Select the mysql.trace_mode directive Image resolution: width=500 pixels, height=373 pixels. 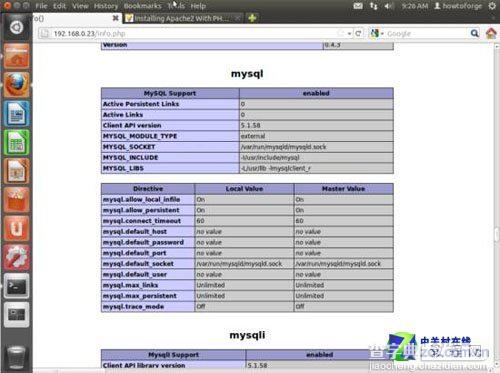pyautogui.click(x=133, y=306)
